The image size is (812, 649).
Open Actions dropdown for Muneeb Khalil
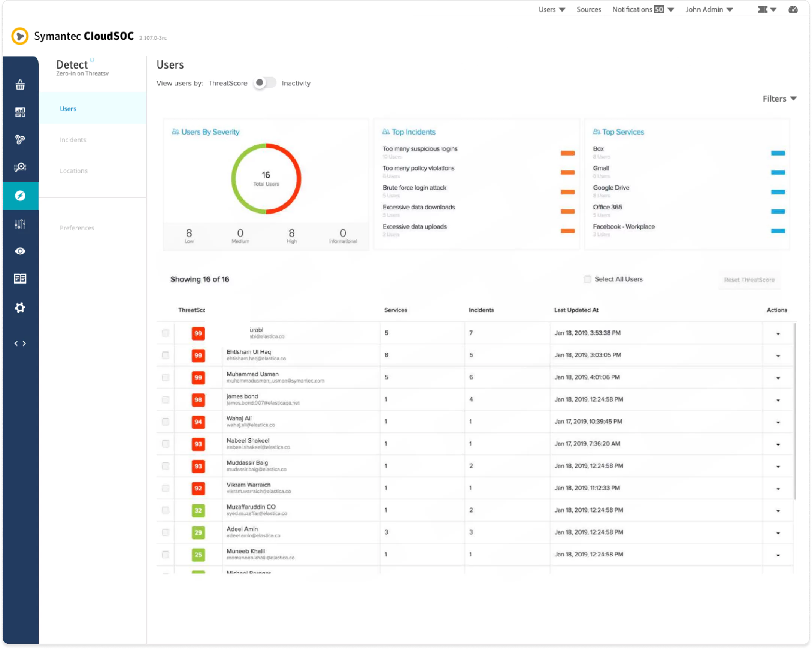click(778, 556)
